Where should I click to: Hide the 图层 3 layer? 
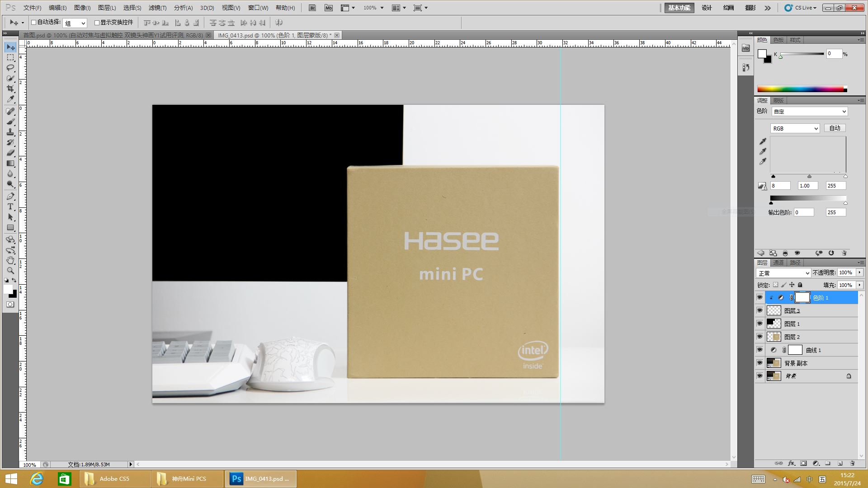click(759, 310)
